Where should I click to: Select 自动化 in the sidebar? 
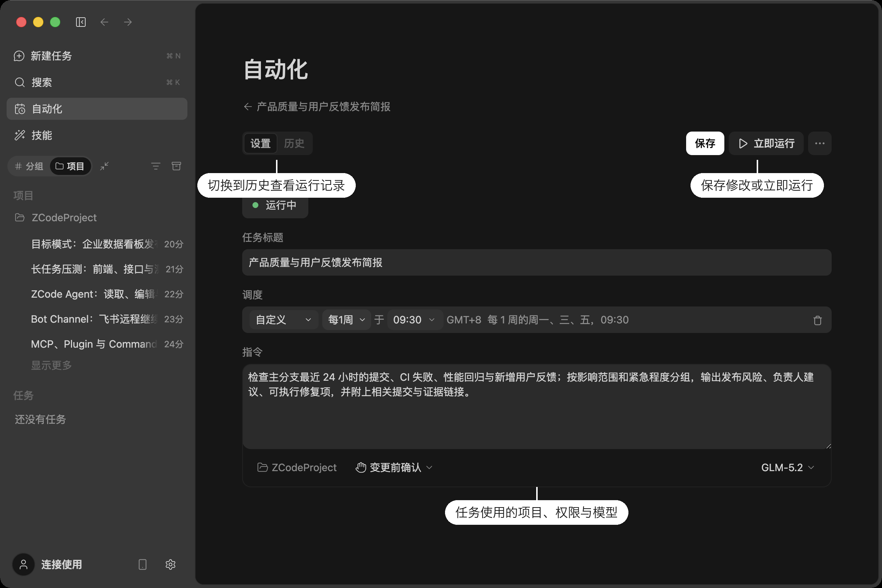click(x=97, y=109)
